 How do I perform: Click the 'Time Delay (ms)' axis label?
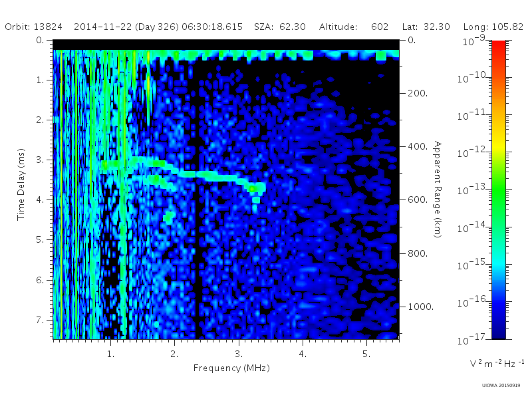click(x=21, y=184)
